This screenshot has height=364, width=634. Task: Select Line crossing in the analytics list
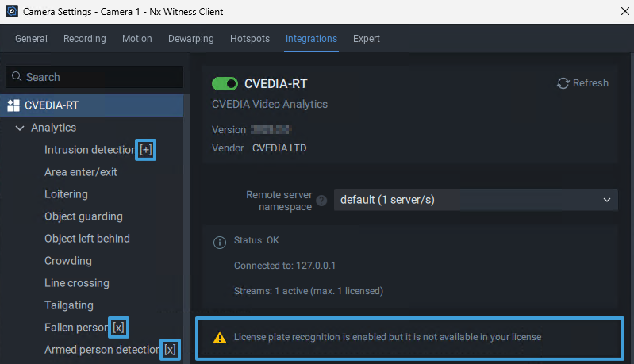(77, 283)
